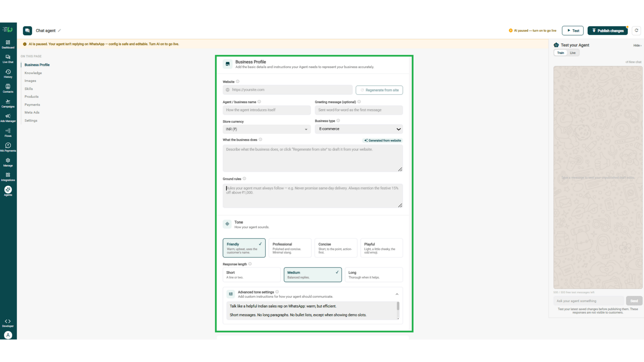The height and width of the screenshot is (362, 644).
Task: Click the Generated from website badge
Action: click(383, 141)
